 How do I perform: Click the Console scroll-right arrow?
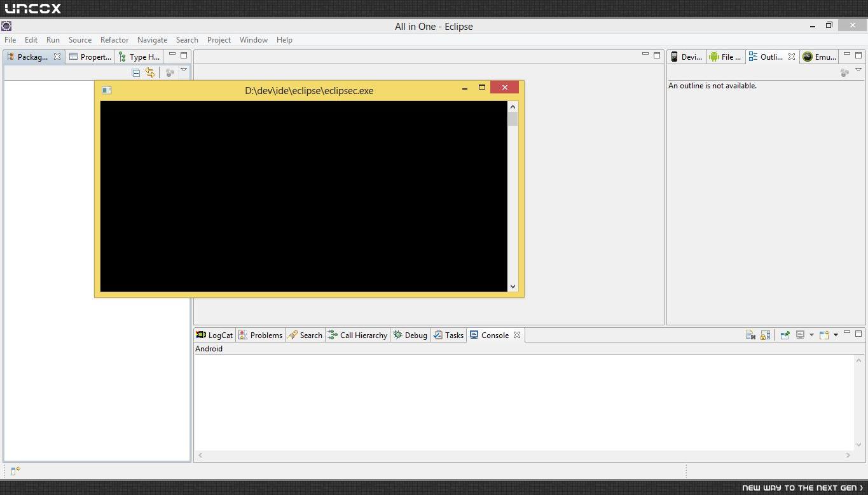tap(848, 455)
